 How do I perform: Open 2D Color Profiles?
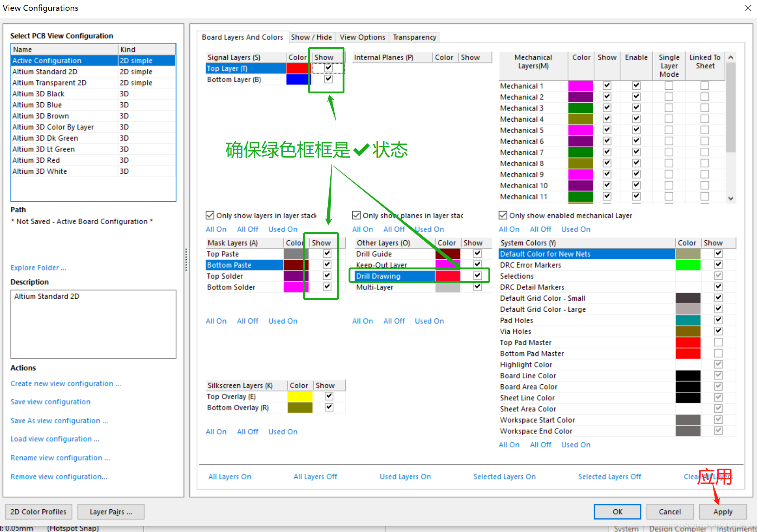tap(38, 512)
